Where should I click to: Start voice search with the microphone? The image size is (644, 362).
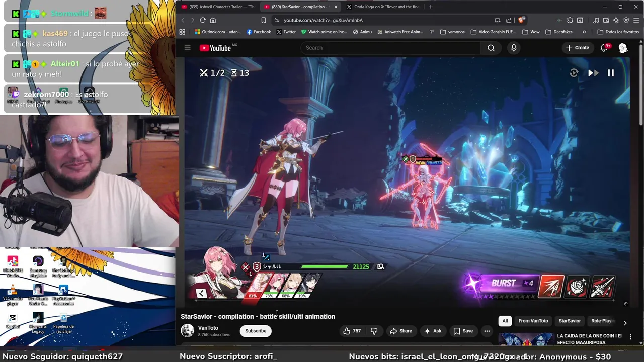[x=514, y=48]
